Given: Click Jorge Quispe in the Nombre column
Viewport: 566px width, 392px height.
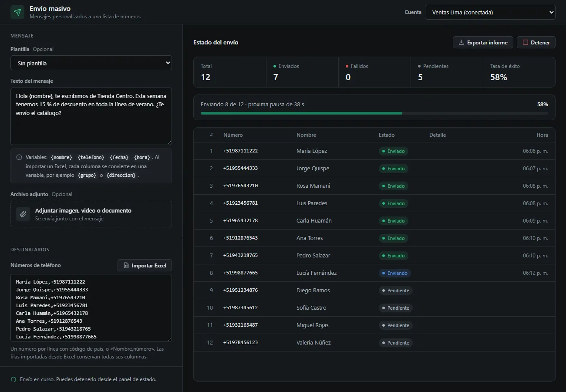Looking at the screenshot, I should tap(313, 169).
